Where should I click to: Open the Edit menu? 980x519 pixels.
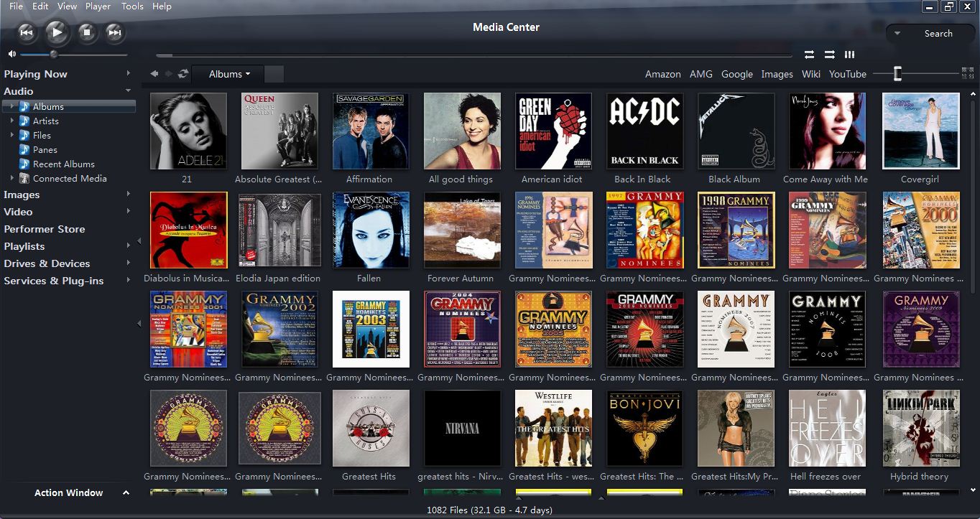click(40, 6)
